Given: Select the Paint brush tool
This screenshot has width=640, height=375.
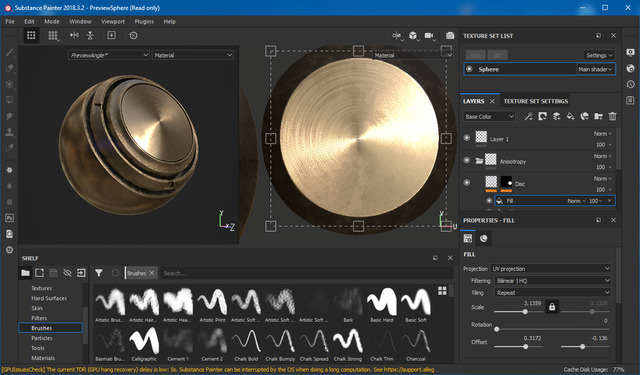Looking at the screenshot, I should [x=10, y=52].
